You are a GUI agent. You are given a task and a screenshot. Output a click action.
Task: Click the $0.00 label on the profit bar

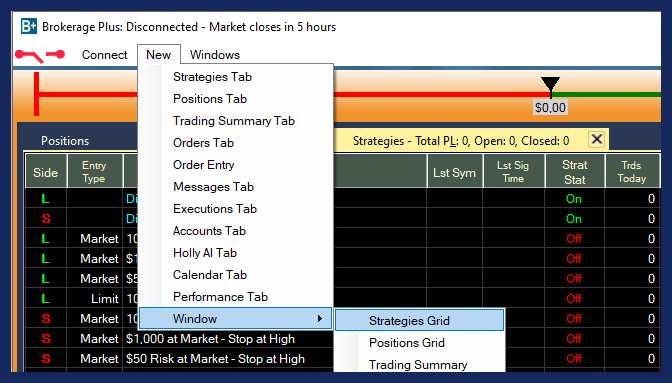(550, 108)
